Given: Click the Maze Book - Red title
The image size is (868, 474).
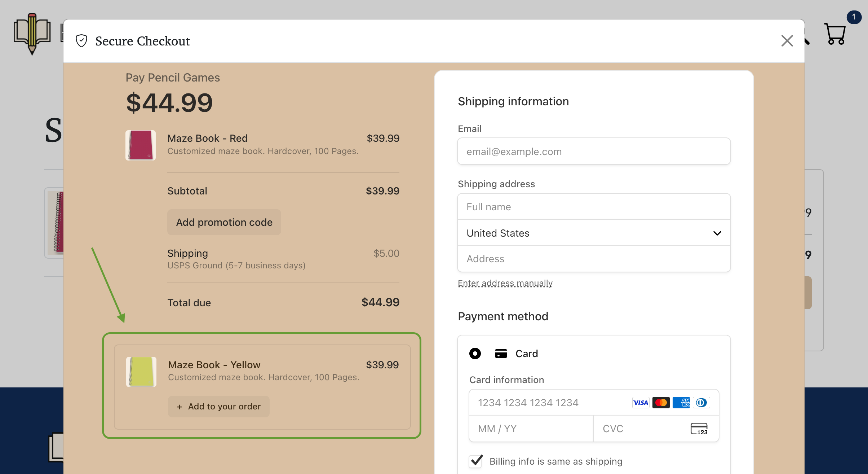Looking at the screenshot, I should (x=208, y=138).
